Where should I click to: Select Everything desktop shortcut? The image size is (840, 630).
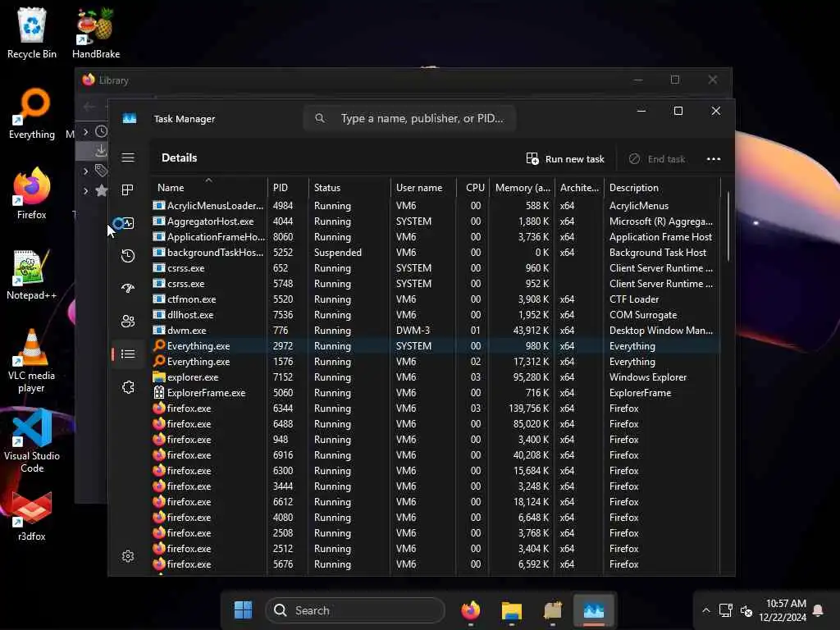coord(32,113)
